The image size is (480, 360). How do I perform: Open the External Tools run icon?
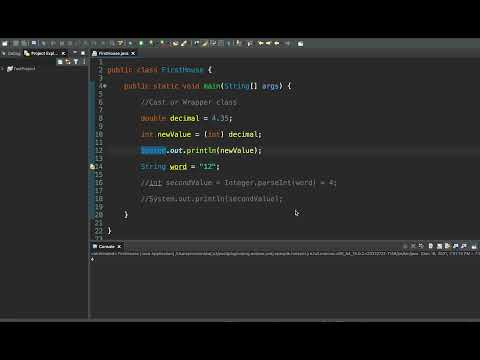pos(162,43)
